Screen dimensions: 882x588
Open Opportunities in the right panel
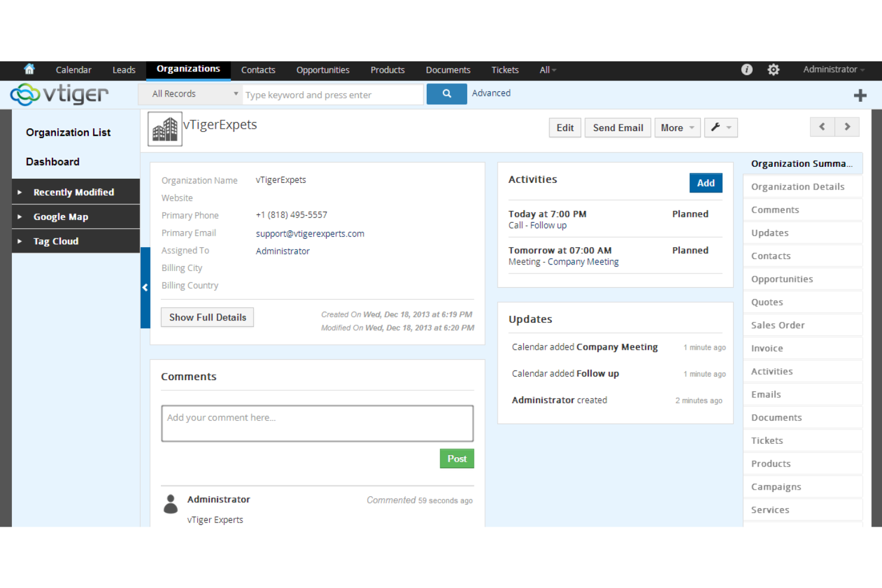802,279
